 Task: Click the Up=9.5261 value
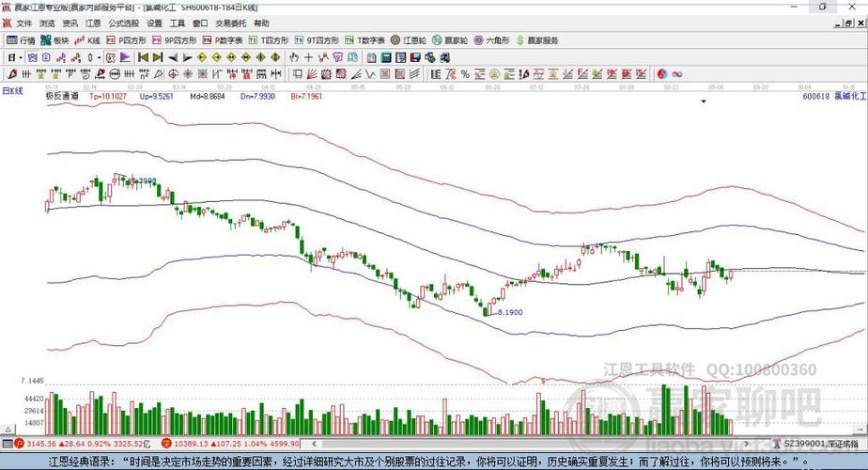coord(157,97)
